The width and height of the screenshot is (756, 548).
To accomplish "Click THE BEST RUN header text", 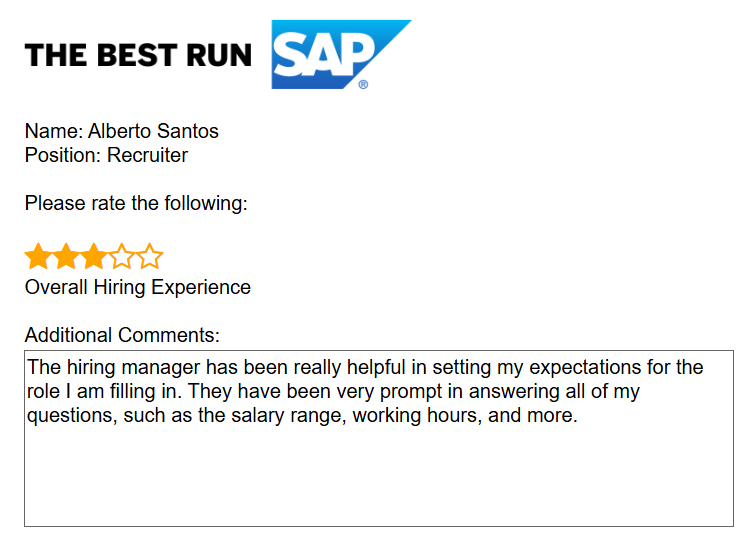I will tap(138, 55).
